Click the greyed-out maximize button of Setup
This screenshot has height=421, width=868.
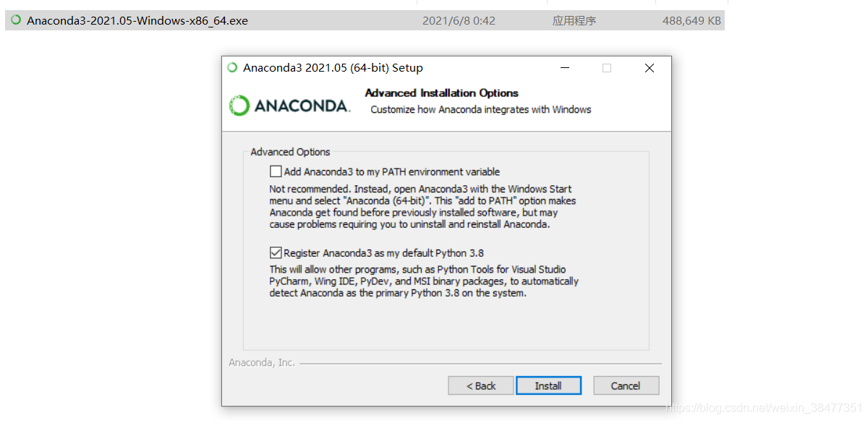[x=607, y=68]
